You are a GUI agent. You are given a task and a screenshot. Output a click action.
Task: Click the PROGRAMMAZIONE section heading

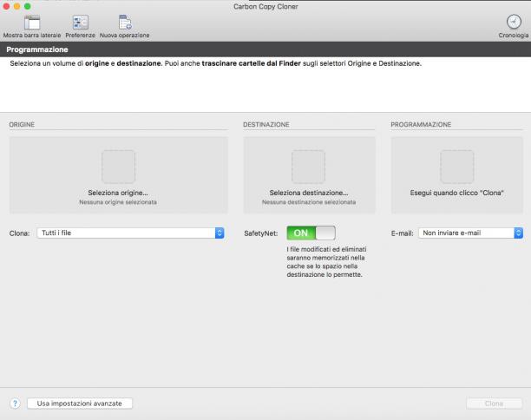(421, 125)
